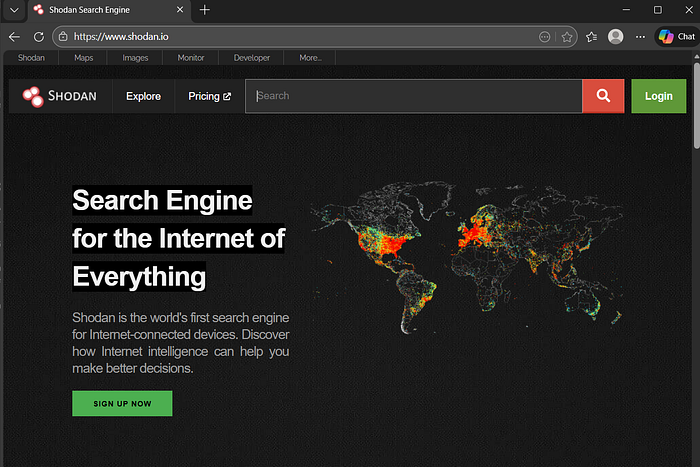Select the Shodan Search Engine browser tab
700x467 pixels.
tap(109, 10)
